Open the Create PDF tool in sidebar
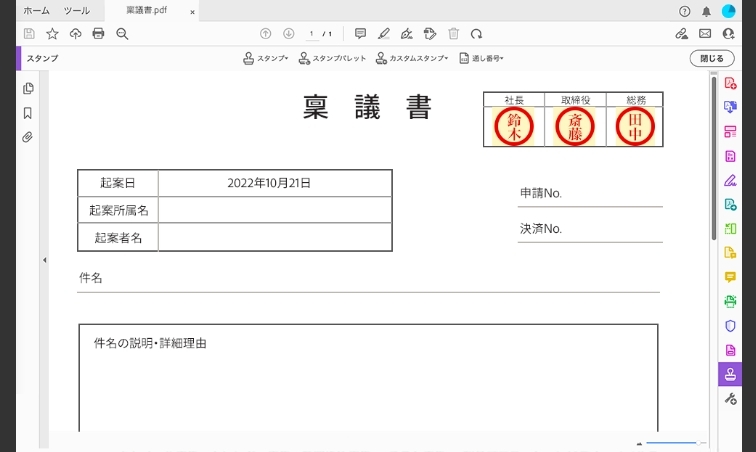Screen dimensions: 756x452 (x=730, y=83)
